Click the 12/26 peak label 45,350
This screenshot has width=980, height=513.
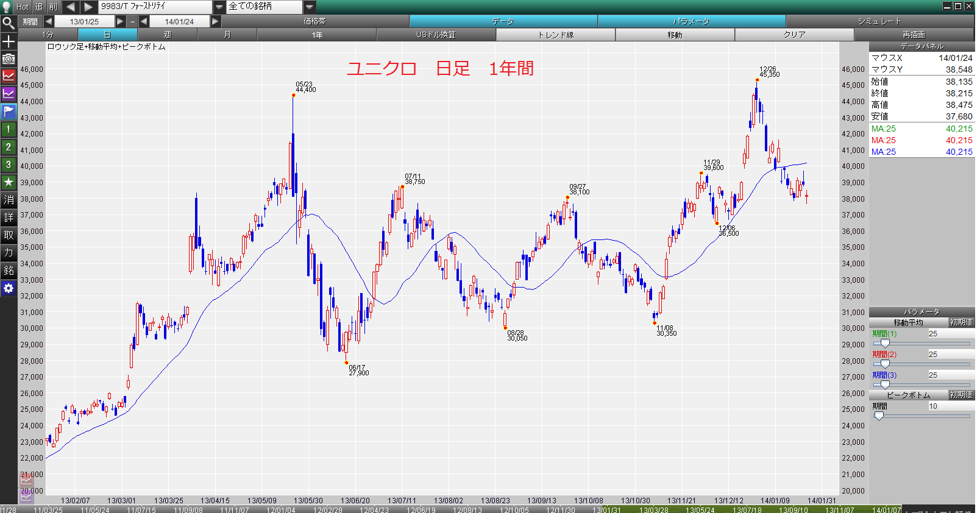pyautogui.click(x=769, y=72)
